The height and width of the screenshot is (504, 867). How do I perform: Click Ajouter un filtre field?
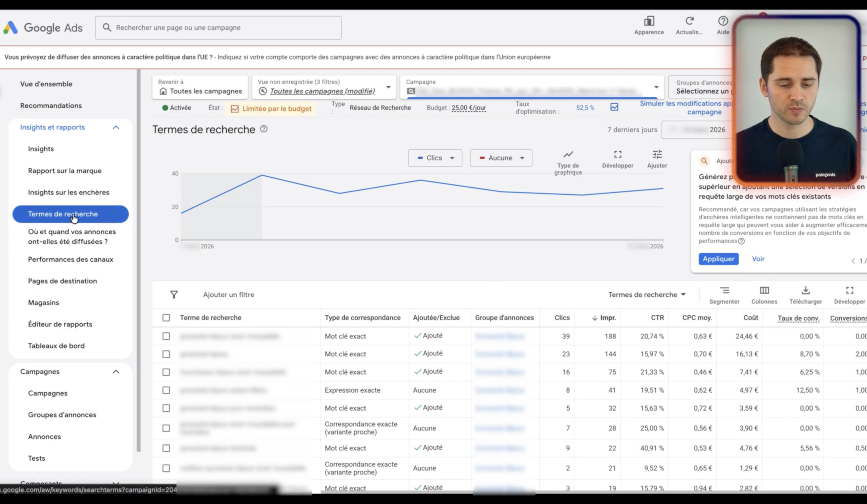(x=229, y=294)
